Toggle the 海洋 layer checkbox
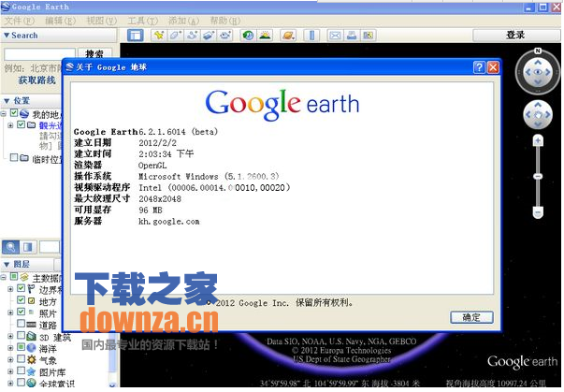Viewport: 564px width, 392px height. (x=21, y=347)
